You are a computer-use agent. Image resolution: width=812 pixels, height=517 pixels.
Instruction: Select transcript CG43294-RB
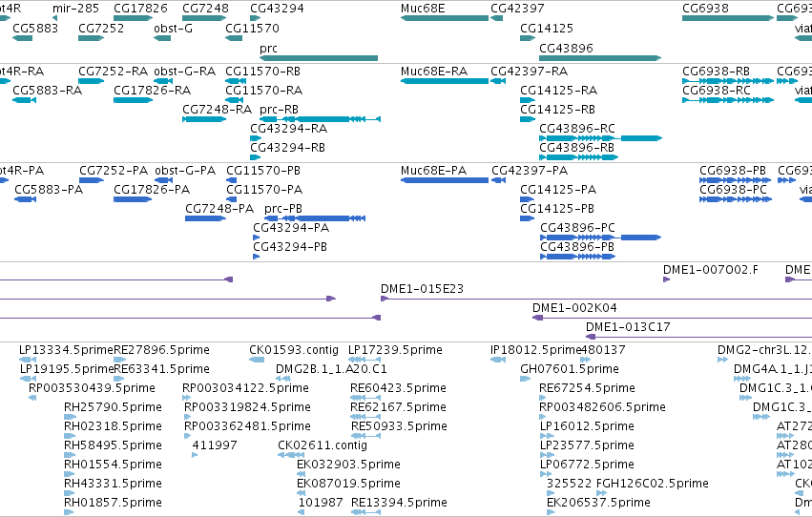coord(256,157)
